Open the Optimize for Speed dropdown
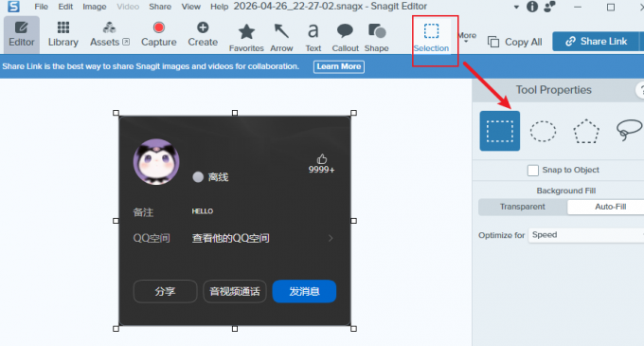Viewport: 644px width, 346px height. click(586, 235)
